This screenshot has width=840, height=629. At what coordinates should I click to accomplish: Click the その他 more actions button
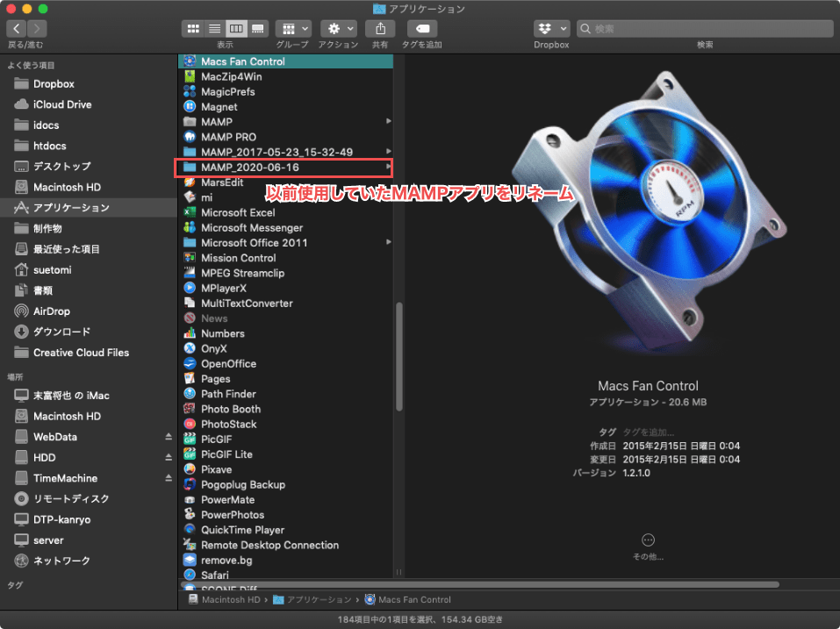point(649,540)
